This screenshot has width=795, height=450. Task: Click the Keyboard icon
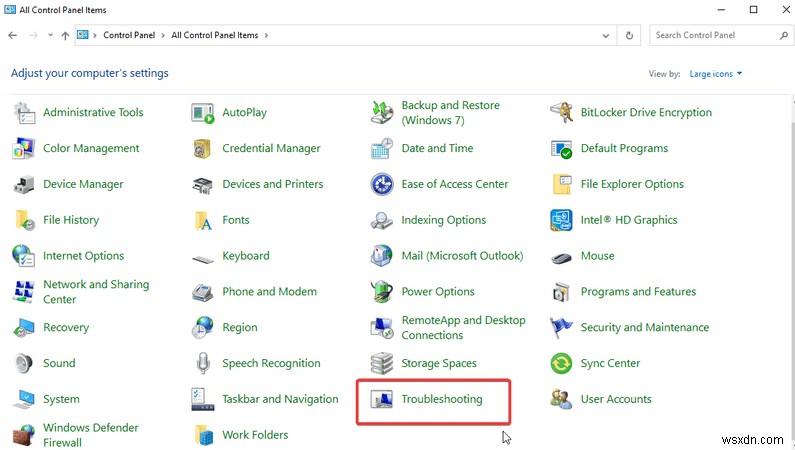coord(203,259)
